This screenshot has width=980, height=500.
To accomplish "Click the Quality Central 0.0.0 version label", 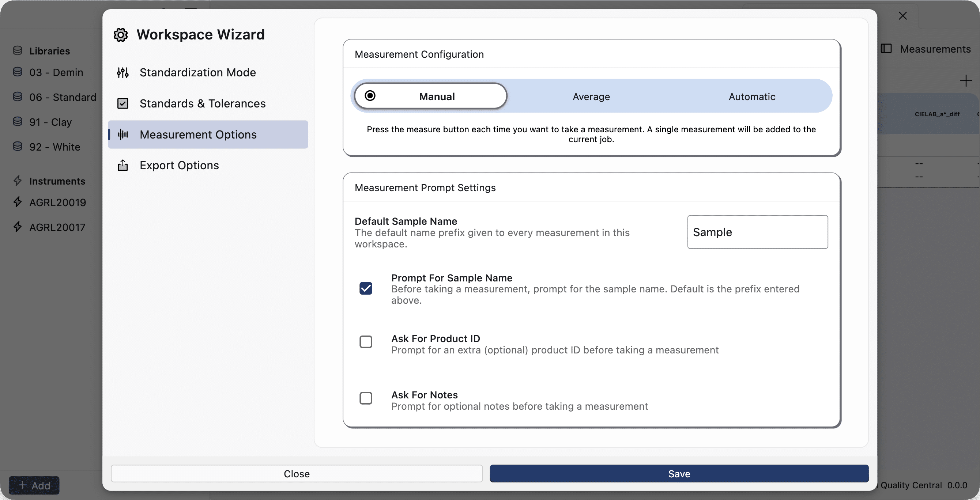I will coord(924,485).
